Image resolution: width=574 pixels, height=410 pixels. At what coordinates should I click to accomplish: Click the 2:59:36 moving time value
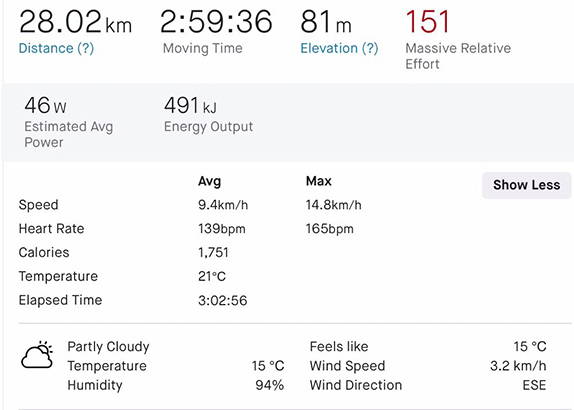pyautogui.click(x=216, y=22)
